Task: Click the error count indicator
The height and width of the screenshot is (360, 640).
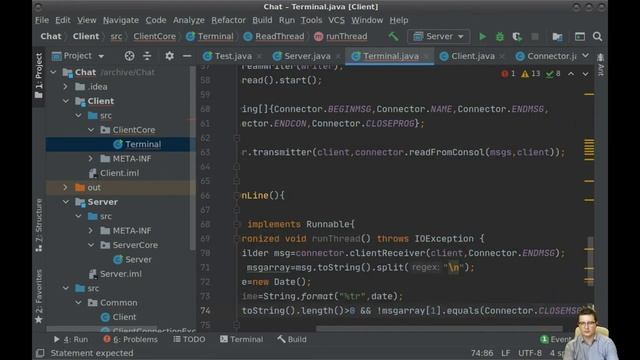Action: pyautogui.click(x=509, y=74)
